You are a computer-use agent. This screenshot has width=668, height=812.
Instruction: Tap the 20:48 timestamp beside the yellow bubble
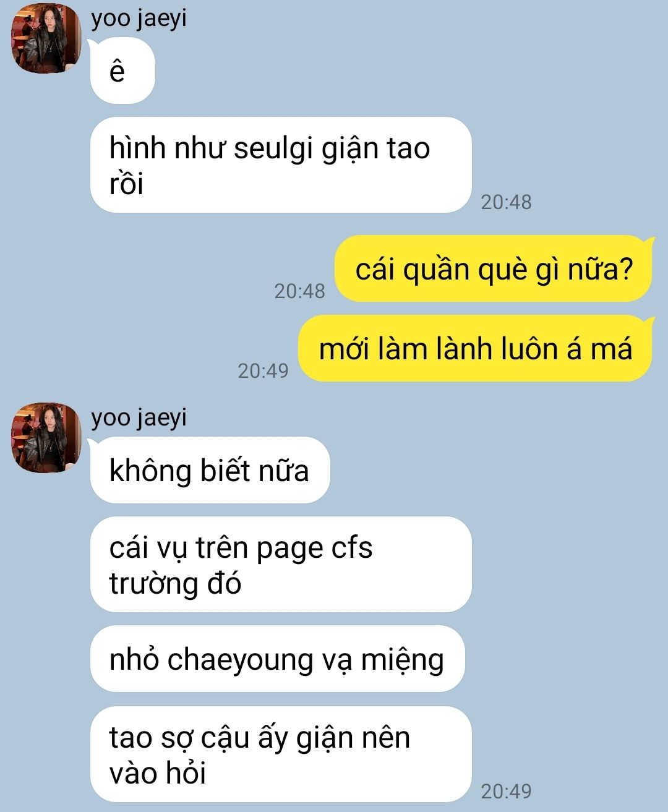[299, 291]
